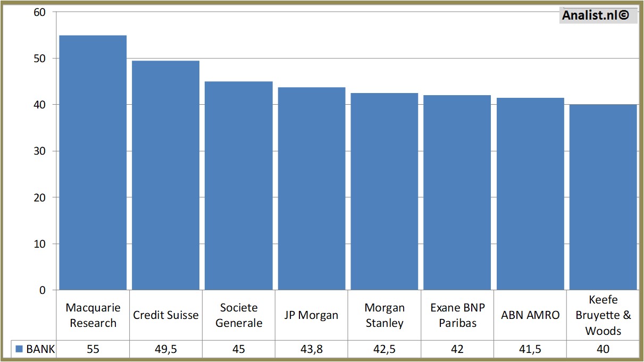Click the Societe Generale axis label
Image resolution: width=644 pixels, height=362 pixels.
(239, 315)
